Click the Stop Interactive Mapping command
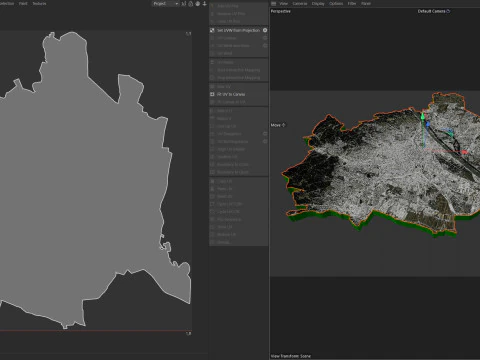This screenshot has height=360, width=480. tap(238, 78)
